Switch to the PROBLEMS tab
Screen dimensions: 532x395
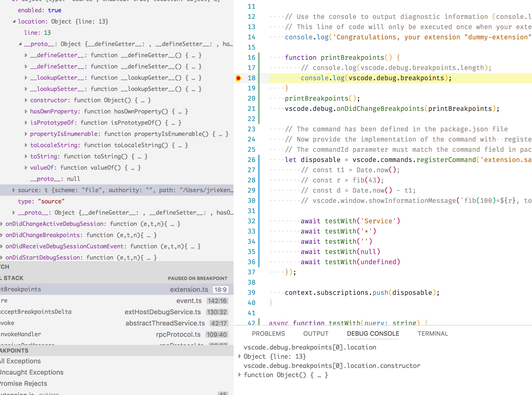point(268,333)
